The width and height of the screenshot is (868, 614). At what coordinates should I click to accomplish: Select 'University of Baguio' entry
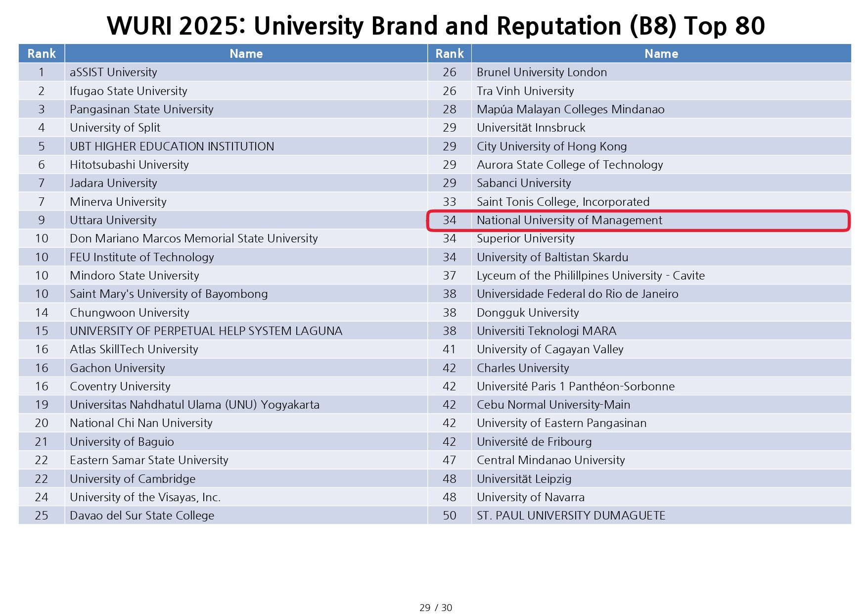[x=122, y=442]
